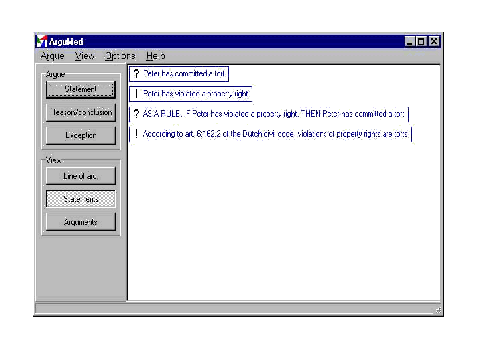Open the Help menu
480x360 pixels.
(155, 56)
